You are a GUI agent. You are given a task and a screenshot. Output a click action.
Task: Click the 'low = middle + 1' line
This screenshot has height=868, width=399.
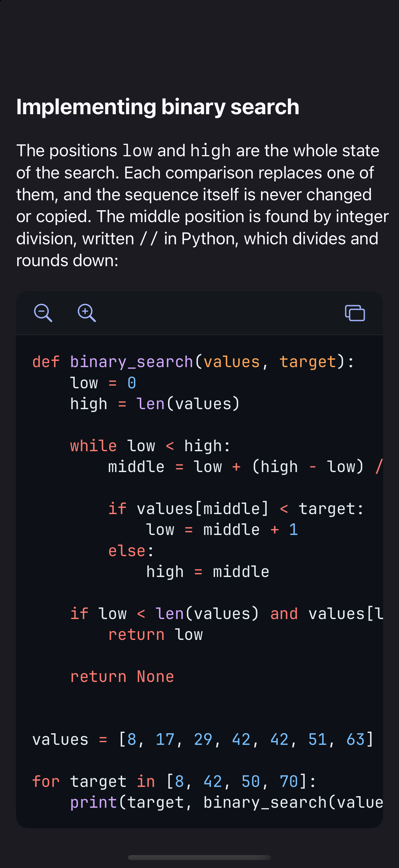222,530
